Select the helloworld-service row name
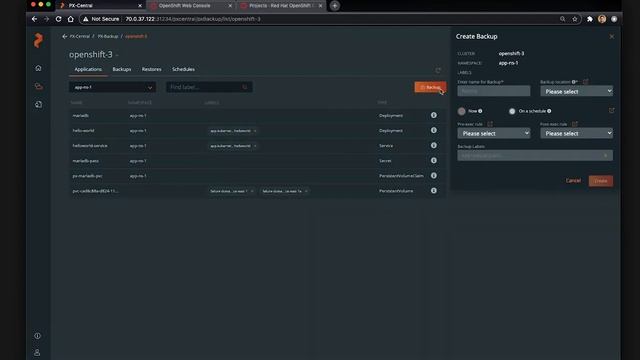This screenshot has width=640, height=360. tap(90, 146)
